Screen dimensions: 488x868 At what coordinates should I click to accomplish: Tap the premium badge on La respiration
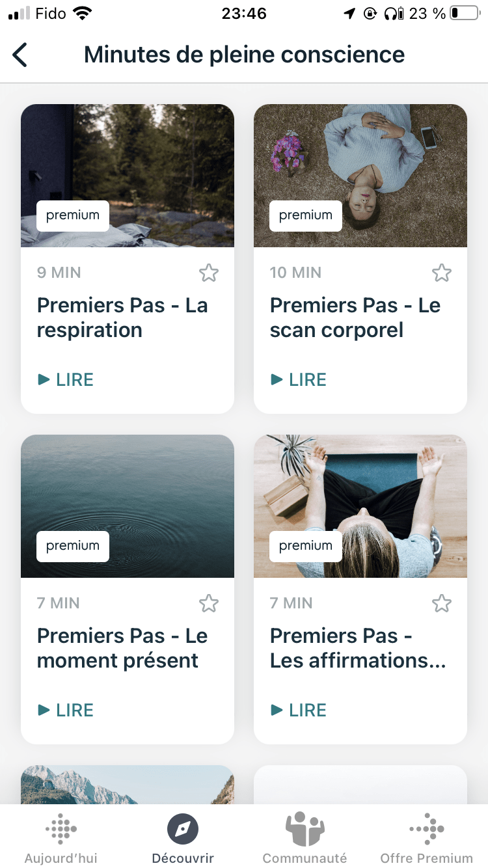pyautogui.click(x=73, y=215)
